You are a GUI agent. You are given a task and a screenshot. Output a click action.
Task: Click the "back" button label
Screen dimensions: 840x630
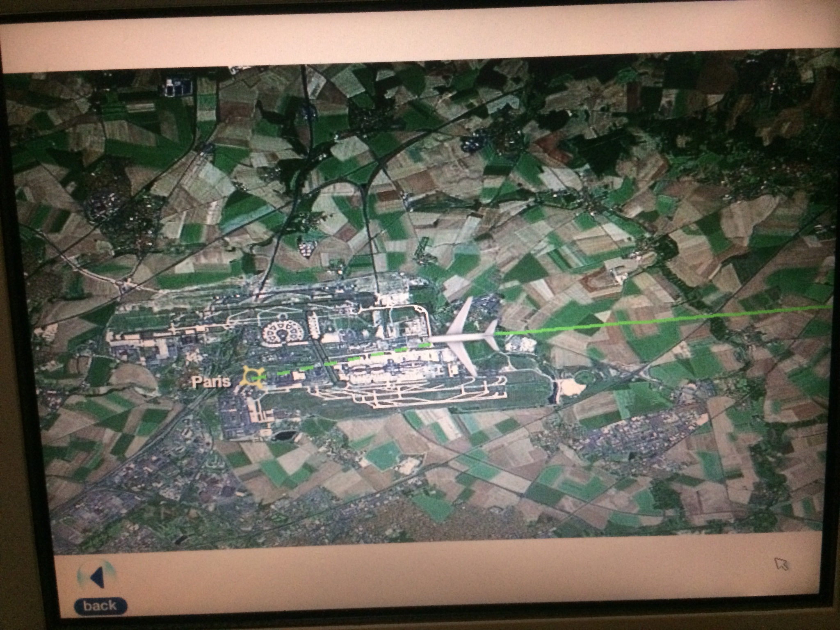coord(100,606)
